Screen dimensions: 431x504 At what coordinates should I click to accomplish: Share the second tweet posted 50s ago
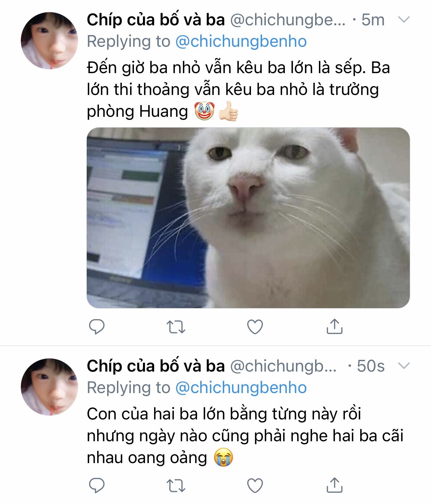coord(335,485)
